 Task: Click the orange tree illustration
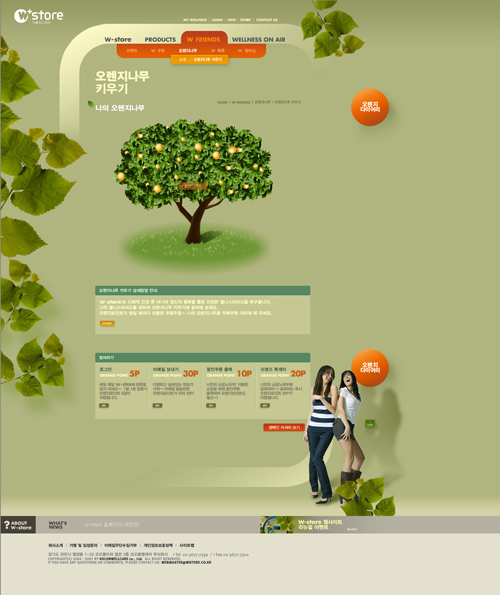(193, 181)
